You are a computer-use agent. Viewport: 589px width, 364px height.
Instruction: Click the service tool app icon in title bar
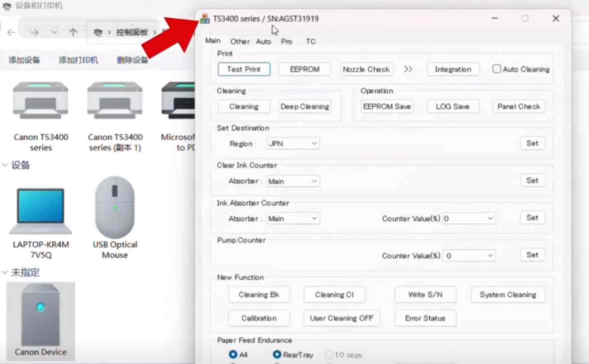(x=205, y=19)
